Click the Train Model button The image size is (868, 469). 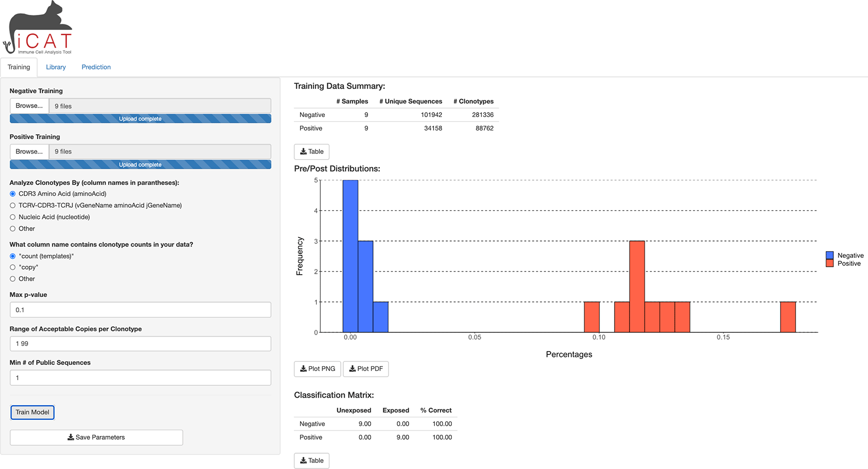[32, 412]
